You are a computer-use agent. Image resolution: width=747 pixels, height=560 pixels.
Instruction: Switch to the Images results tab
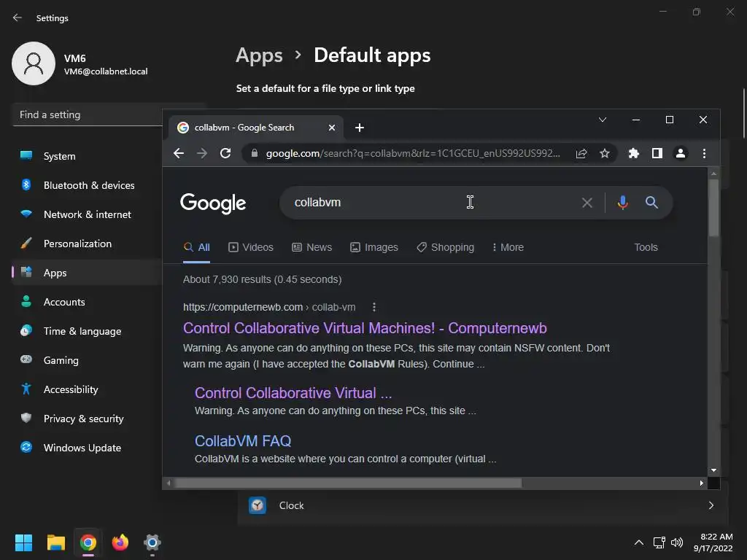(x=374, y=247)
